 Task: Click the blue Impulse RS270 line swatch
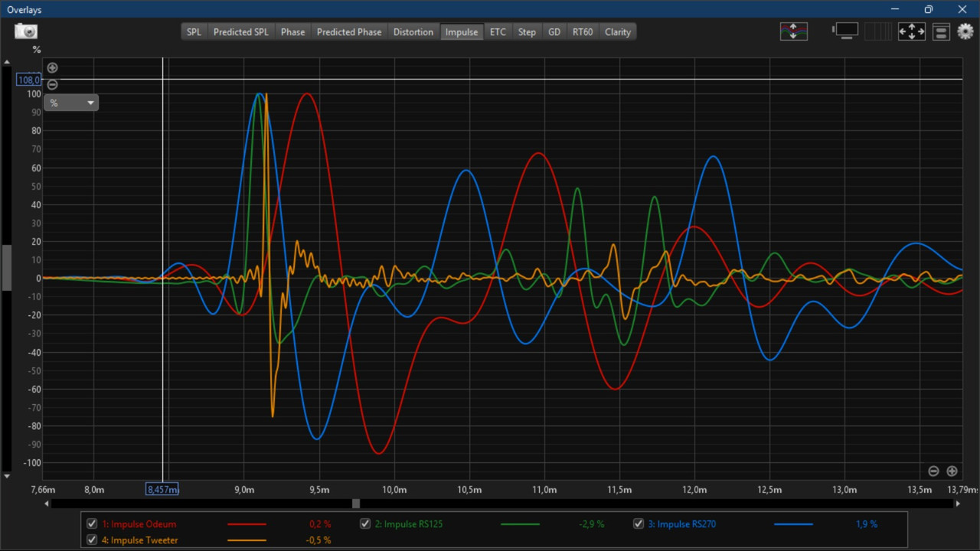[793, 524]
